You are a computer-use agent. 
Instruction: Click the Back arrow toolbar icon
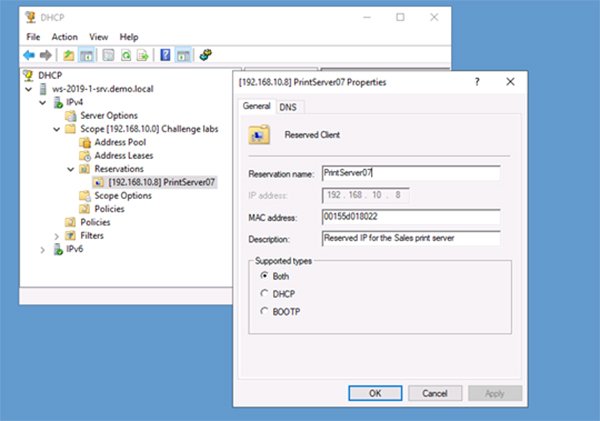click(x=29, y=55)
